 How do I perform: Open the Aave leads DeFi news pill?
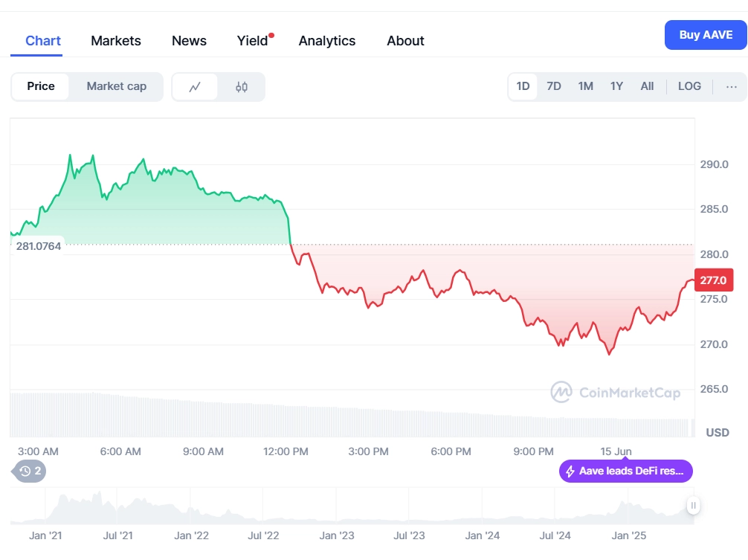point(625,472)
